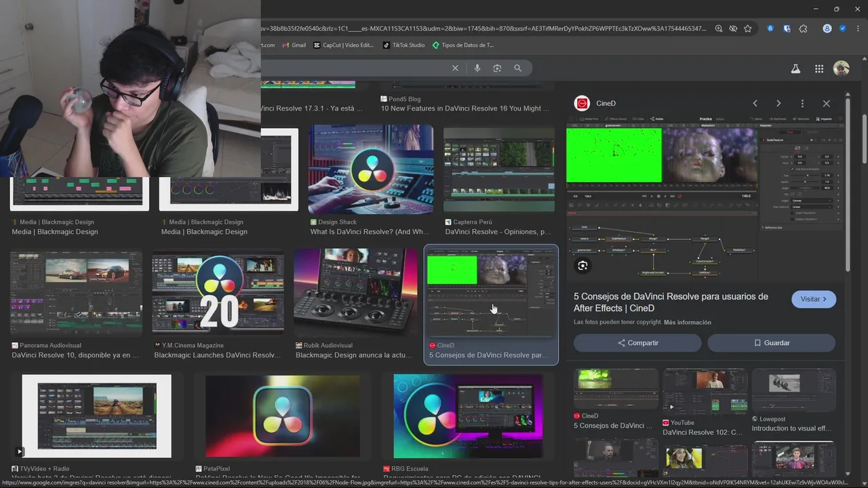Viewport: 868px width, 488px height.
Task: Open the preview title '5 Consejos de DaVinci Resolve'
Action: click(x=671, y=302)
